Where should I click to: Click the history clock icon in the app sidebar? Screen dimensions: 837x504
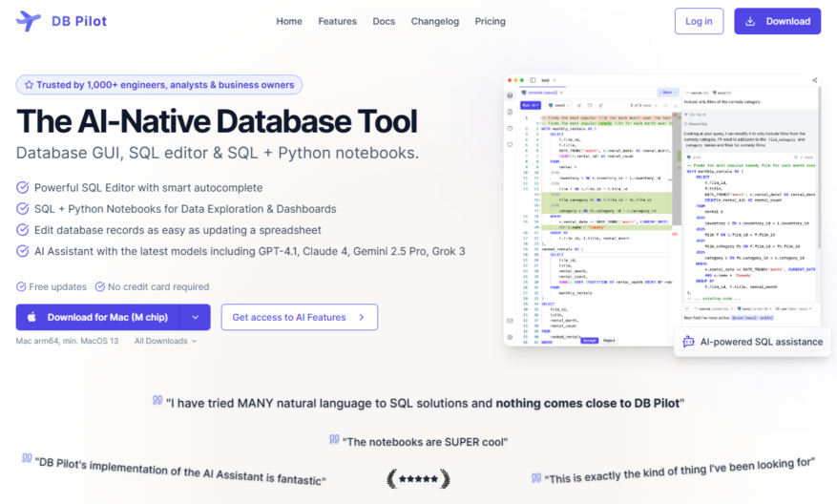510,128
